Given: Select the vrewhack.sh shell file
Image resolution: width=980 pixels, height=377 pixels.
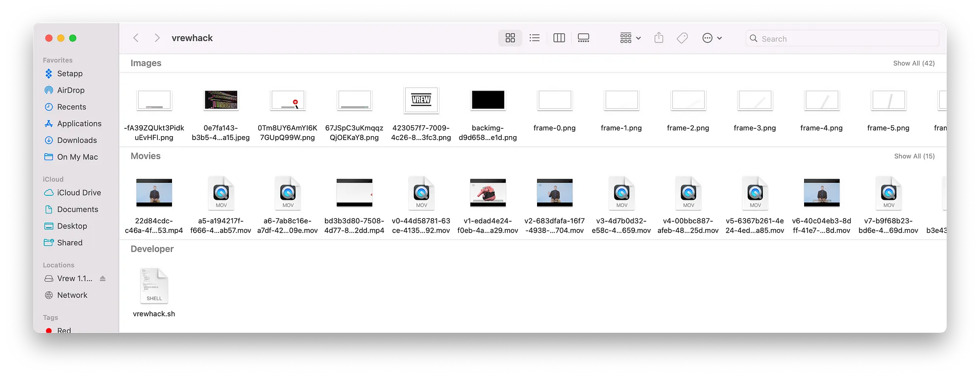Looking at the screenshot, I should 154,293.
